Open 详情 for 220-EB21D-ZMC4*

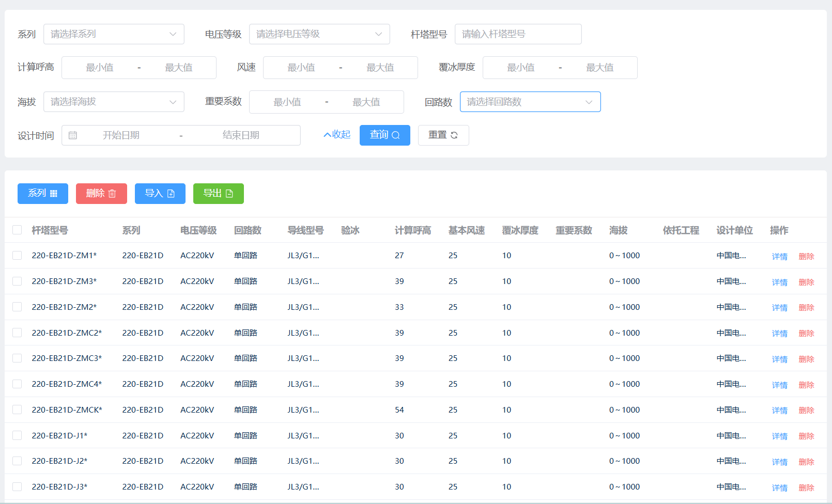pos(780,385)
